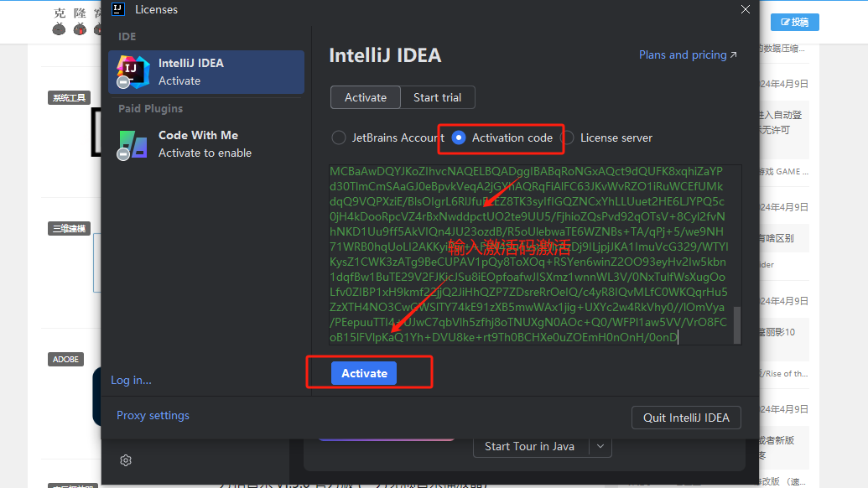Click the 三维建模 tag on webpage
The height and width of the screenshot is (488, 868).
(69, 229)
